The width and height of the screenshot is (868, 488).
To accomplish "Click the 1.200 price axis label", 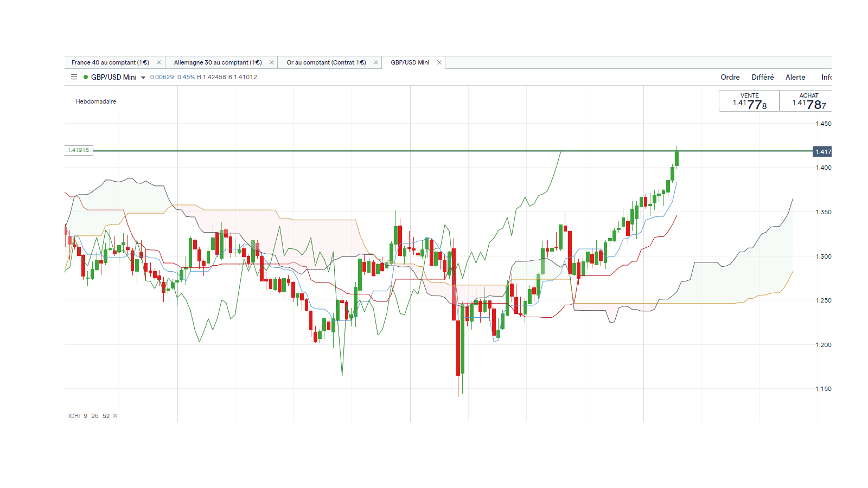I will click(824, 345).
